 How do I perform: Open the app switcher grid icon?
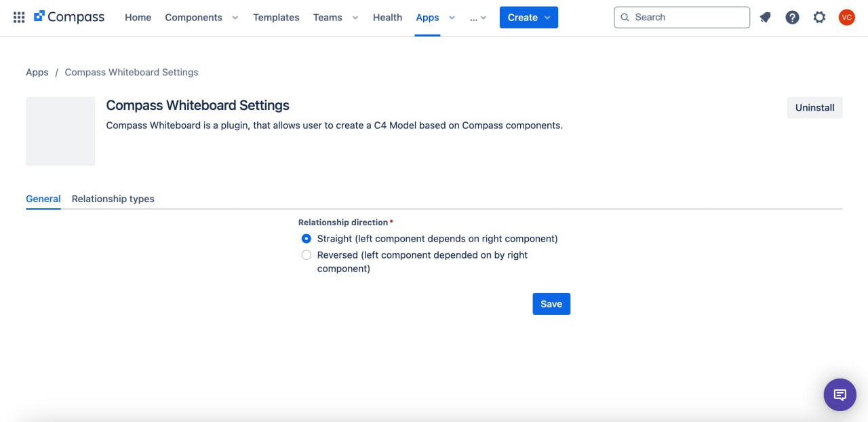(19, 18)
